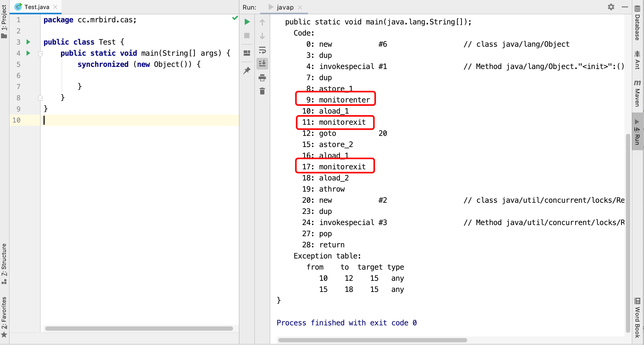The height and width of the screenshot is (345, 644).
Task: Pin the javap run tab
Action: tap(247, 70)
